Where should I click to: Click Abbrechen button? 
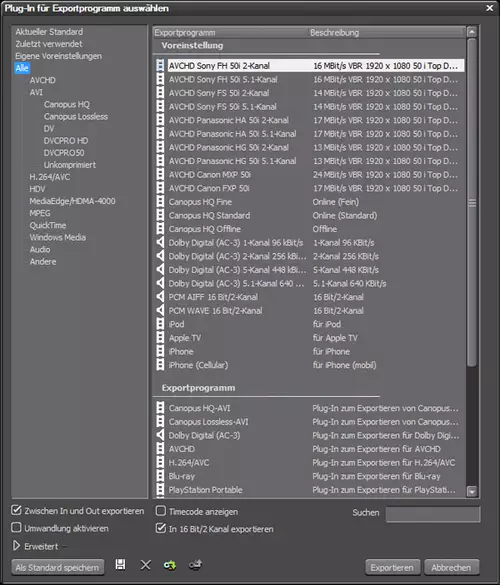click(x=451, y=567)
